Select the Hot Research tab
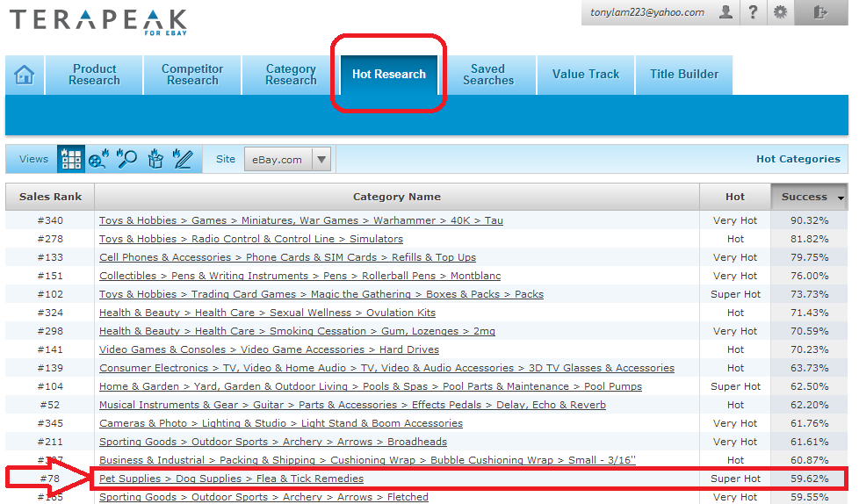Screen dimensions: 859x504 [x=389, y=75]
